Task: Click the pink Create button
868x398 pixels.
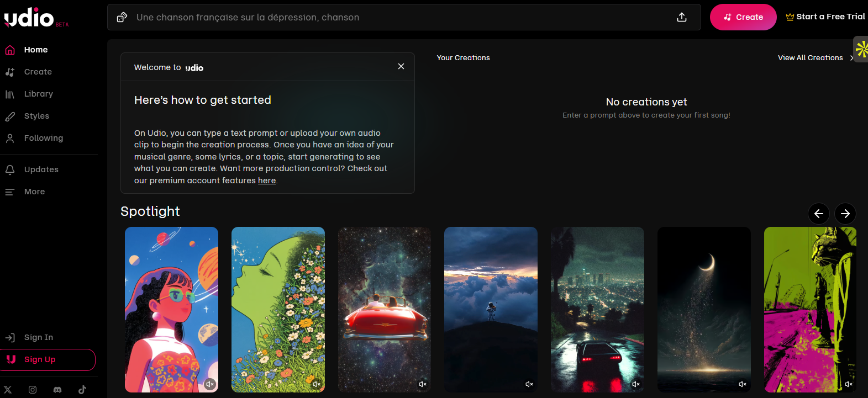Action: 743,17
